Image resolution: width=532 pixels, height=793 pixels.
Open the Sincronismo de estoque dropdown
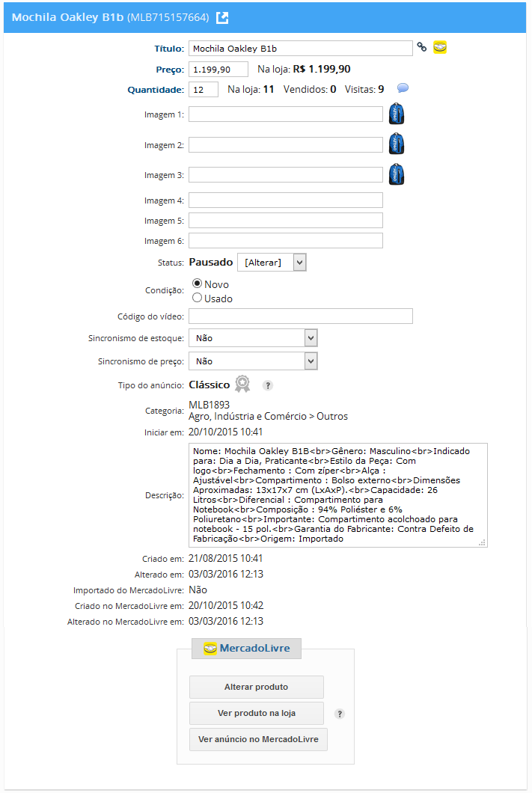point(253,338)
